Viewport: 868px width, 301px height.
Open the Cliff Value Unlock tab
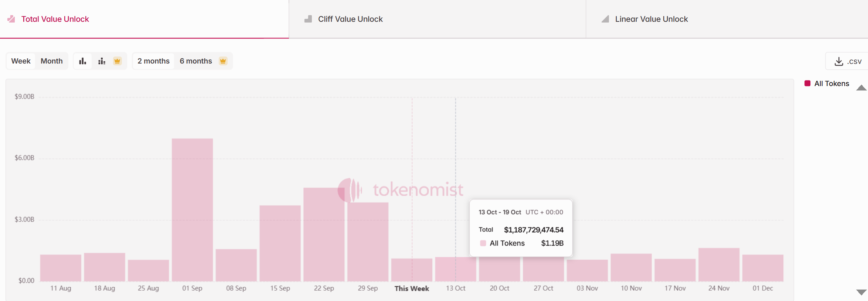coord(350,19)
